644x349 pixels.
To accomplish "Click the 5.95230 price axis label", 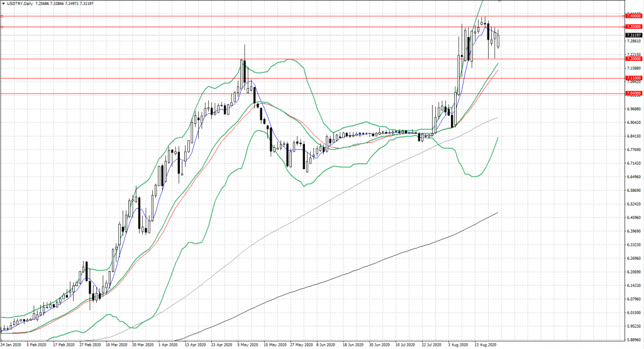I will coord(633,326).
